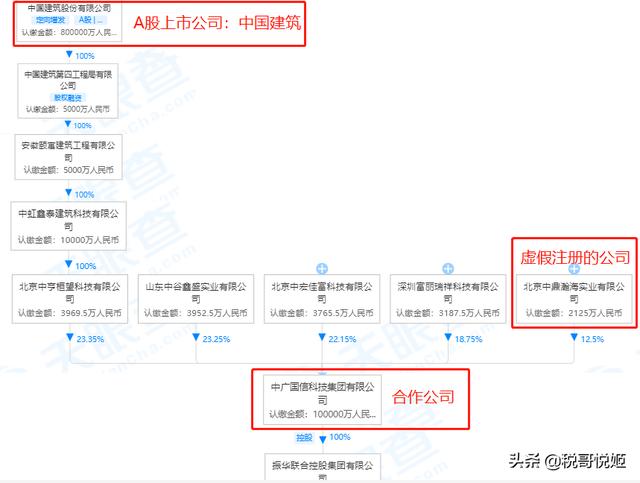Screen dimensions: 640x483
Task: Expand the plus icon above 深圳富丽瑞祥科技有限公司
Action: pyautogui.click(x=448, y=268)
